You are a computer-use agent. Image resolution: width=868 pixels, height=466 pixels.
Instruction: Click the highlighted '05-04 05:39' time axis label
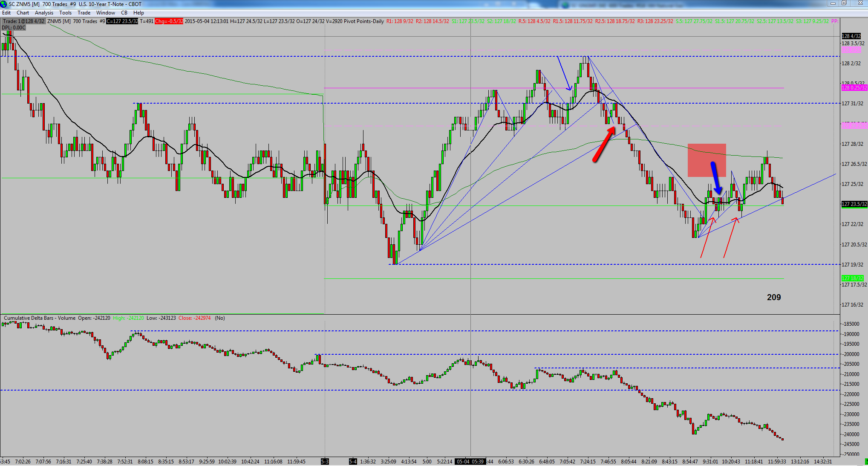[x=470, y=462]
